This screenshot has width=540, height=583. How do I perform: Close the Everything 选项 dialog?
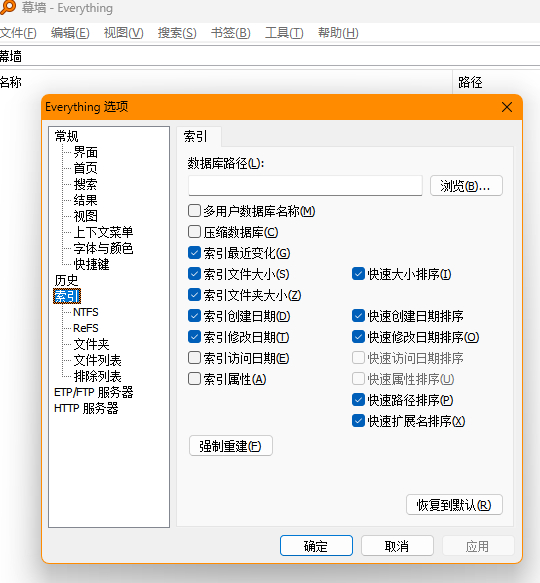point(507,107)
